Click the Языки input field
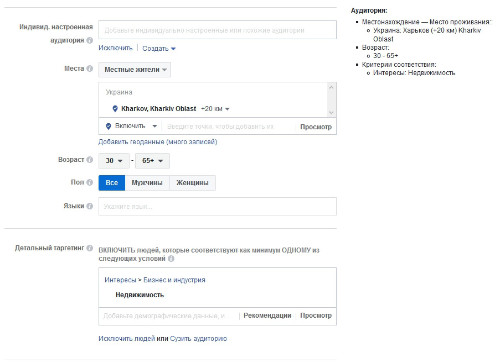The image size is (500, 363). point(217,206)
